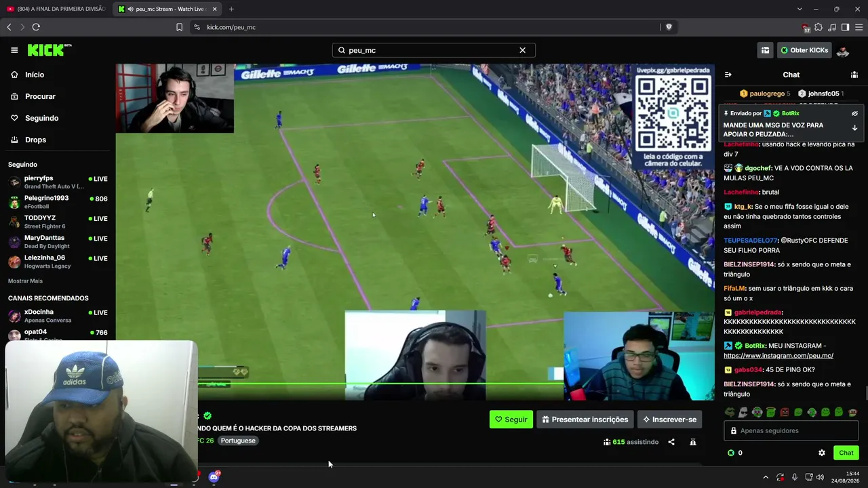Open chat settings gear icon

pyautogui.click(x=822, y=453)
